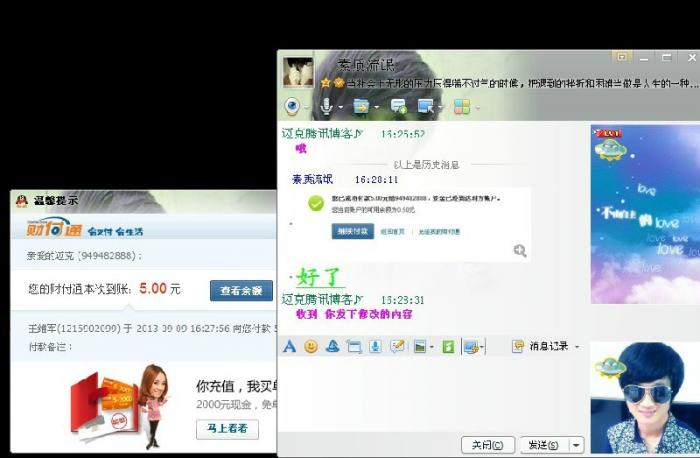Expand the 消息记录 dropdown arrow

(577, 346)
